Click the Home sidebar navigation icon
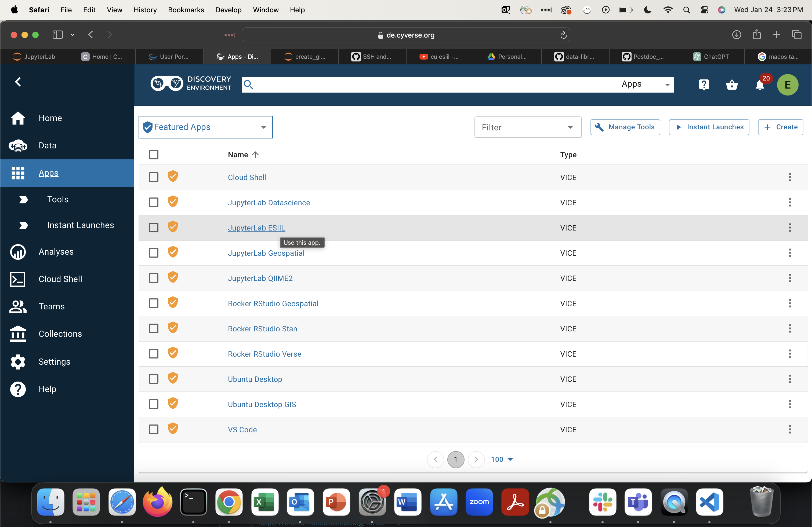The image size is (812, 527). click(18, 118)
